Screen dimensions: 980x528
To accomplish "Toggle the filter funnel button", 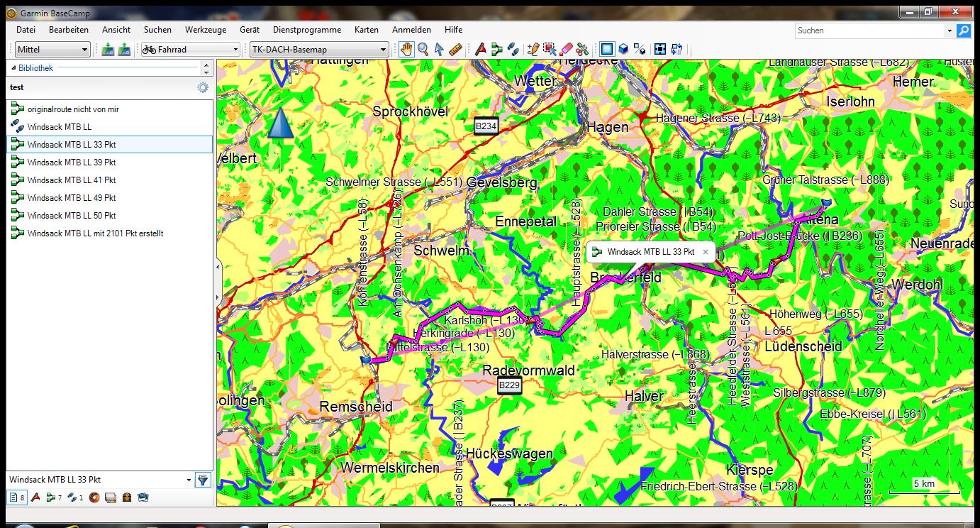I will pos(203,480).
